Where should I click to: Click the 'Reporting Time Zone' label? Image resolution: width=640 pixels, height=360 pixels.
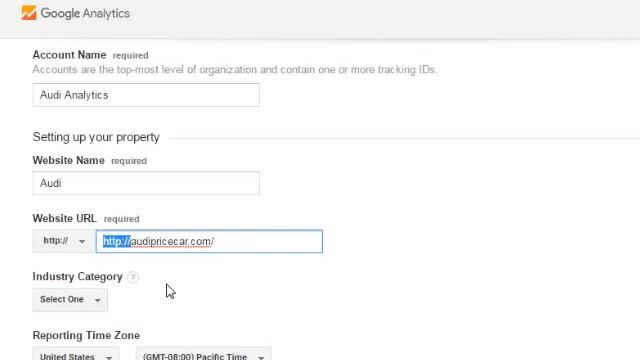tap(86, 336)
